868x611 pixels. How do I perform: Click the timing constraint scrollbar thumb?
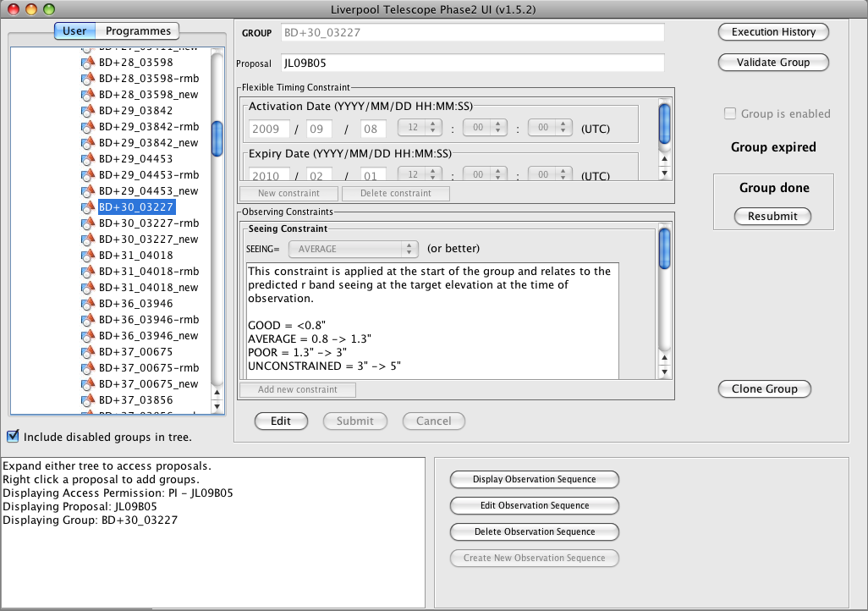point(665,124)
